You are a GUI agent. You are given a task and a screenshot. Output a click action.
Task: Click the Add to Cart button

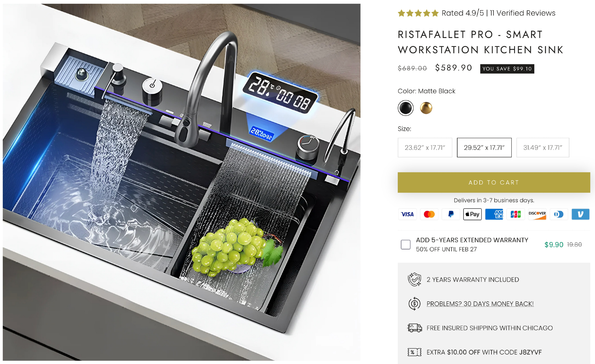(494, 182)
